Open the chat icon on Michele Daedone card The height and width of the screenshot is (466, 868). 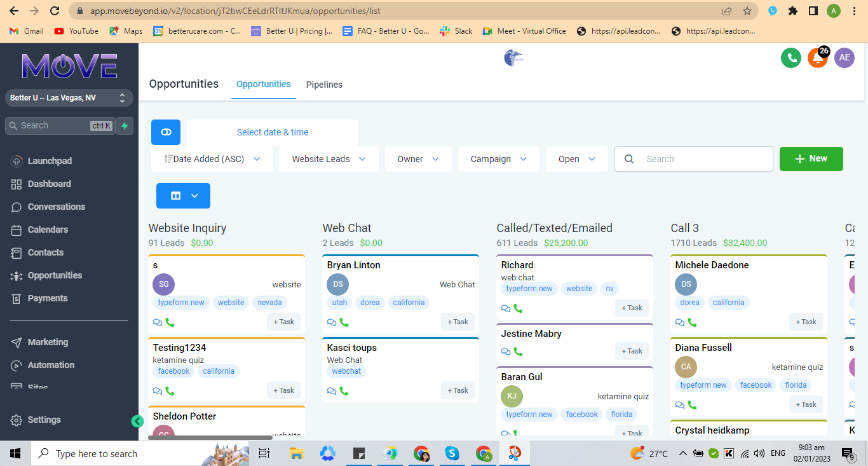[680, 322]
